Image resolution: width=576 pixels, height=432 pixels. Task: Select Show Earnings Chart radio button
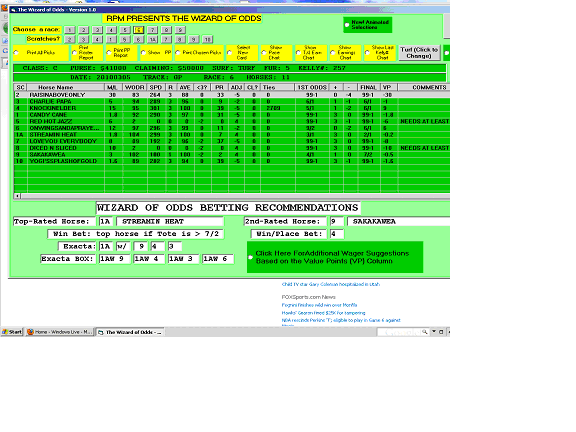click(x=333, y=53)
